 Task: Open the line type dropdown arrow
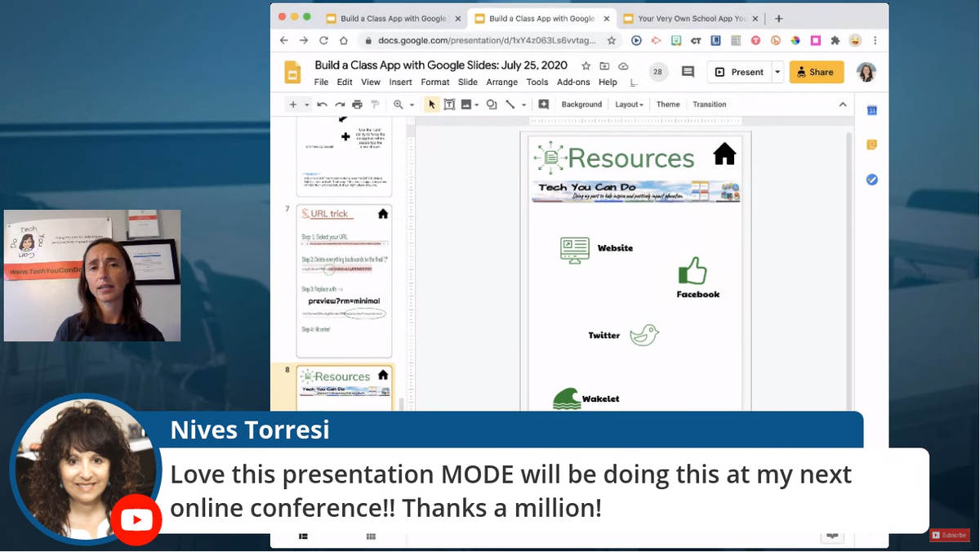click(523, 105)
